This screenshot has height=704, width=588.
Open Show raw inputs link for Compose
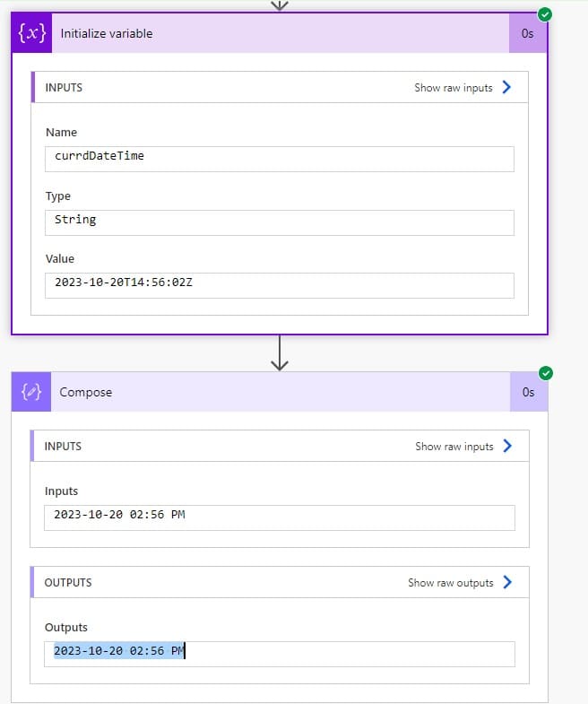[x=454, y=447]
